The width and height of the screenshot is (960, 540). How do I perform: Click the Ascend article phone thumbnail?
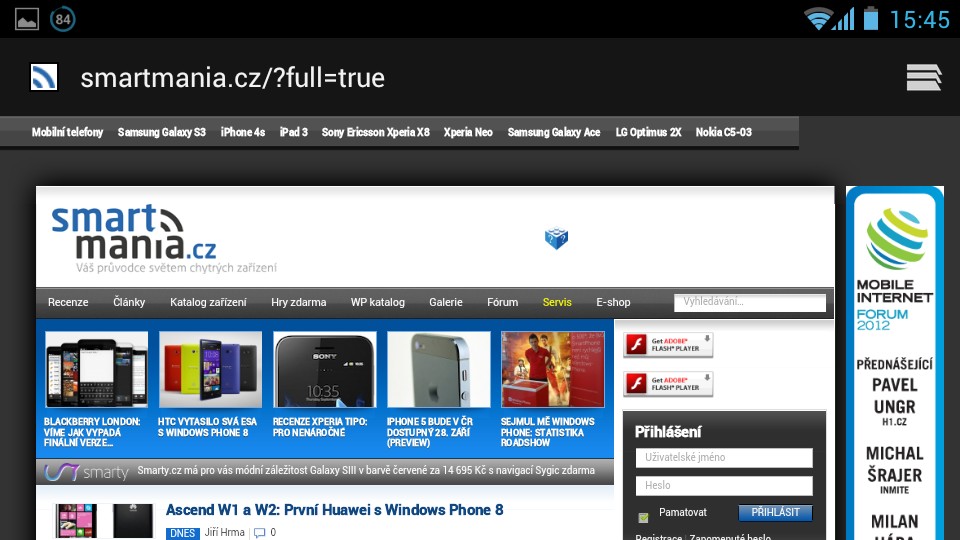coord(104,521)
